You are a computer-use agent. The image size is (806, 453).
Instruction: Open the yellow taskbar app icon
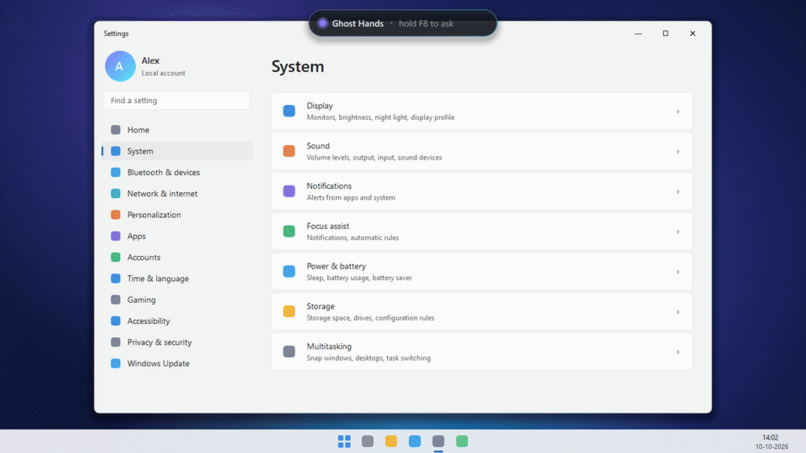pos(391,441)
